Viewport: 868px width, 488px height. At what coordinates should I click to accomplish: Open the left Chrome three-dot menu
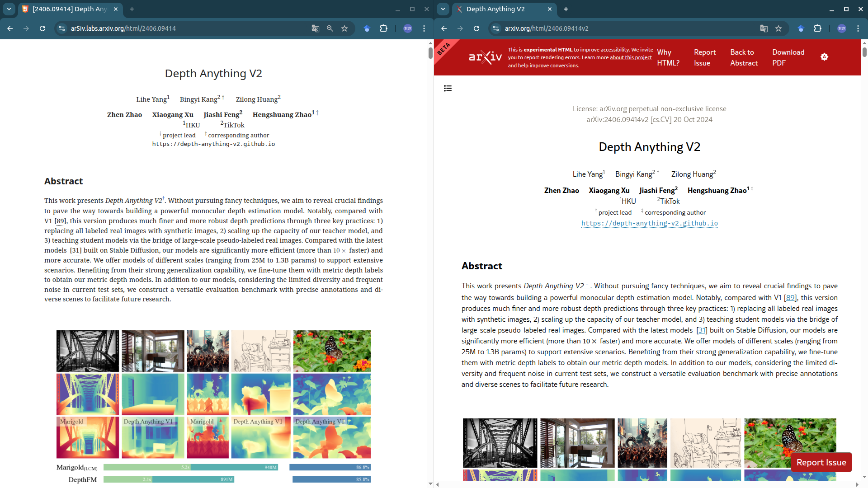pyautogui.click(x=424, y=28)
